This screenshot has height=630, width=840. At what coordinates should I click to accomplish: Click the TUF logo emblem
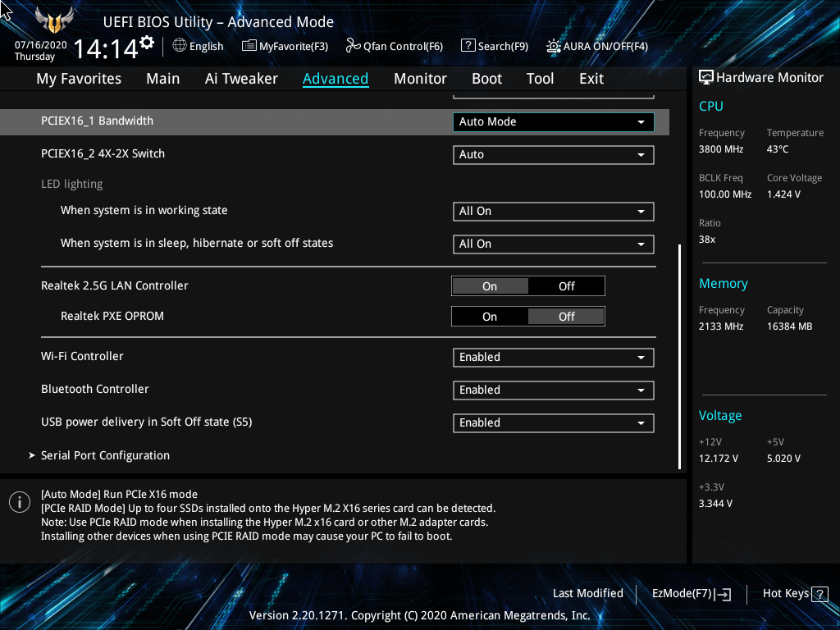(x=53, y=21)
